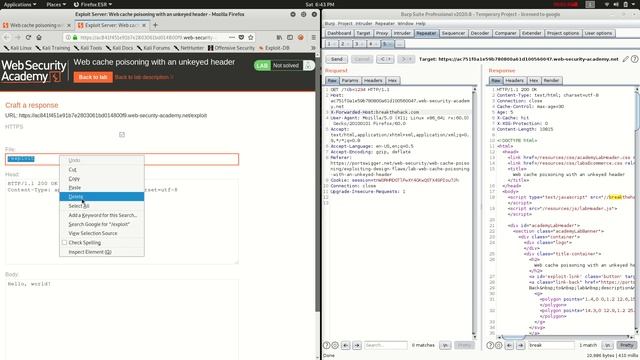The image size is (640, 360).
Task: Open Kali Tools bookmark
Action: click(88, 48)
